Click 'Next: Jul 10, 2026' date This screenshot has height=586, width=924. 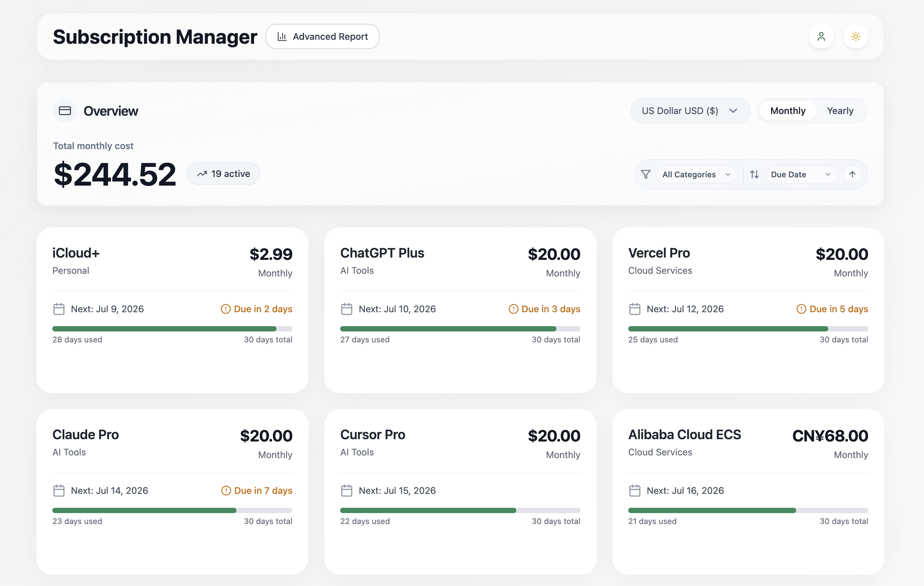pos(397,309)
